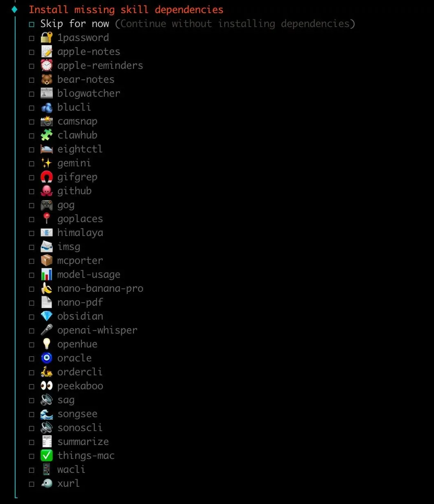Viewport: 434px width, 504px height.
Task: Pick the sonoscli option label
Action: coord(80,428)
